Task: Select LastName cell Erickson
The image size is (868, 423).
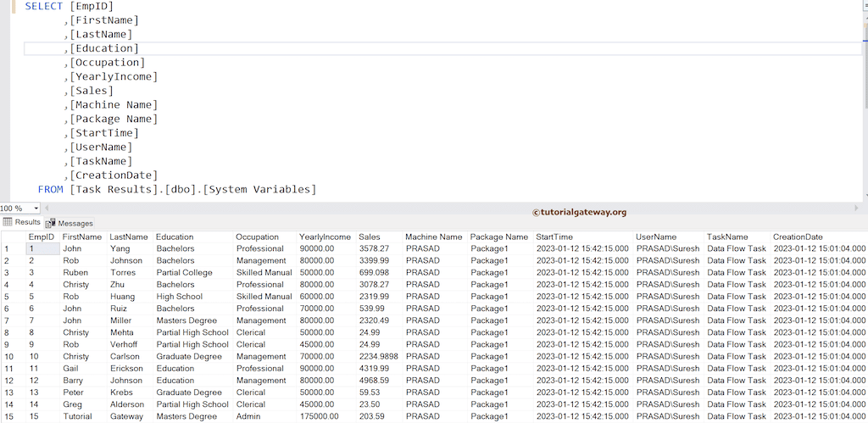Action: [x=130, y=368]
